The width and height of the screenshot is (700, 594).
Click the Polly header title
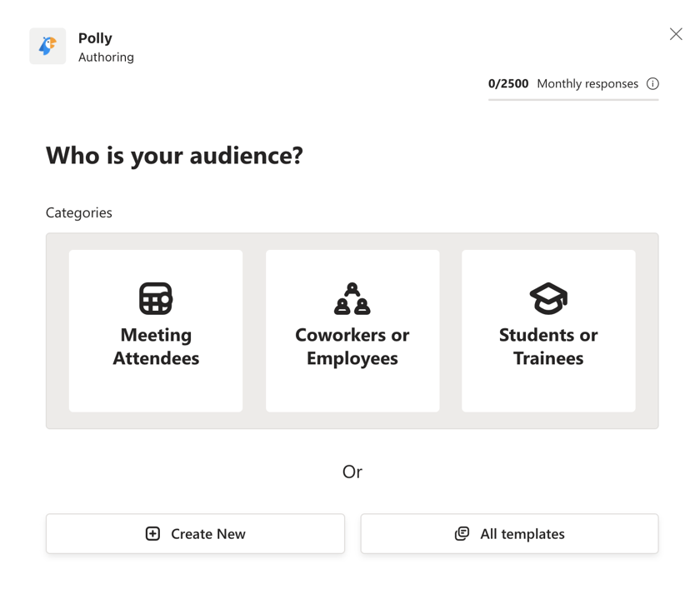pyautogui.click(x=95, y=37)
